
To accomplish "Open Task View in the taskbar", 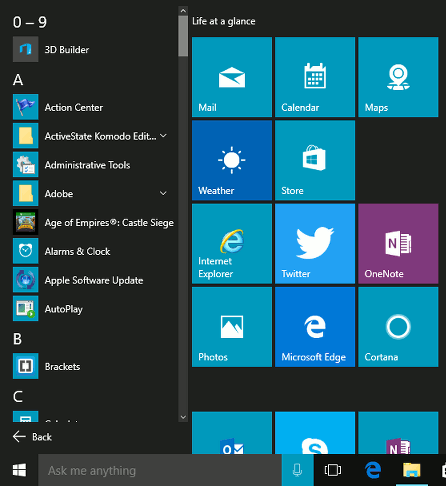I will pyautogui.click(x=333, y=470).
